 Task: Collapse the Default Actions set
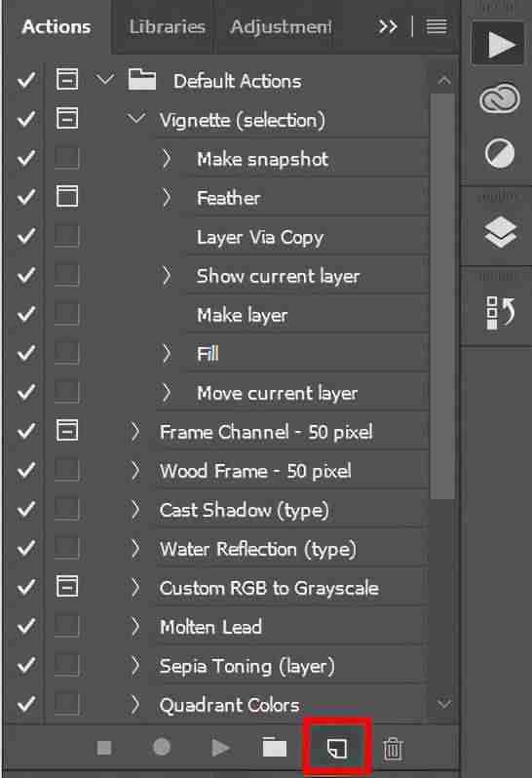pos(104,79)
